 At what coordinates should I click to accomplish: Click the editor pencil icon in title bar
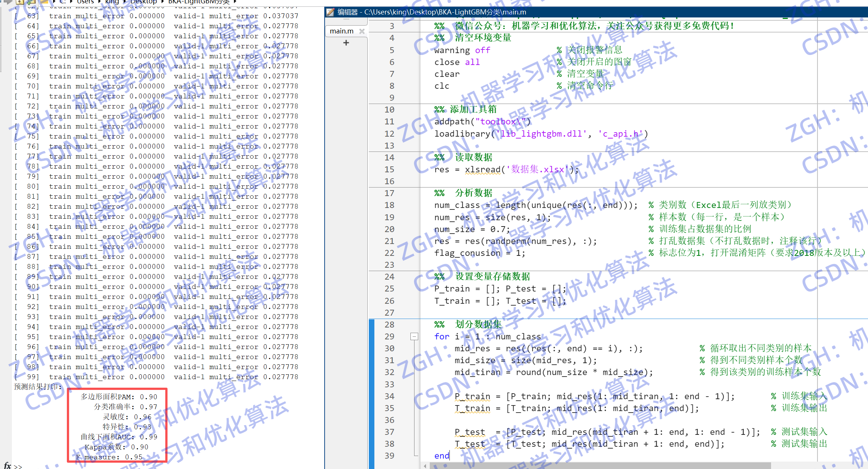[x=330, y=12]
